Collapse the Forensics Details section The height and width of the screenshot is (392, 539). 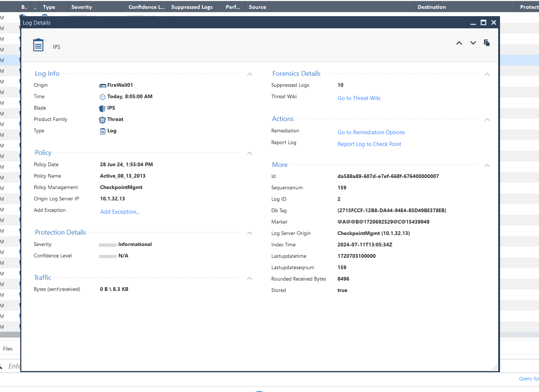pyautogui.click(x=487, y=74)
